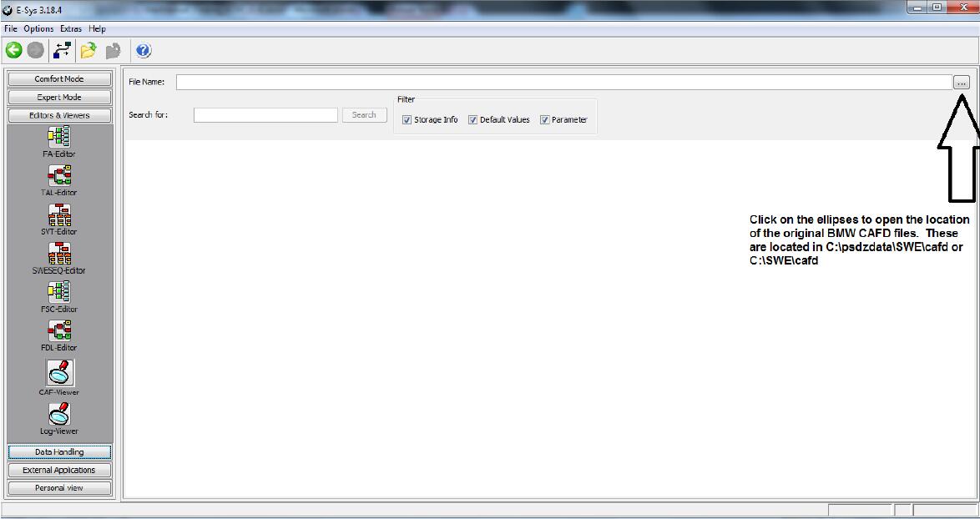Expand the Data Handling section

(x=59, y=452)
